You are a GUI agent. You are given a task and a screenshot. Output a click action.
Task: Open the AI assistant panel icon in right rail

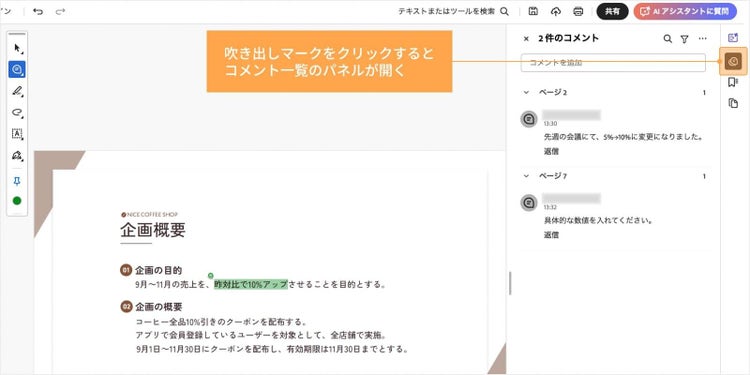[733, 38]
